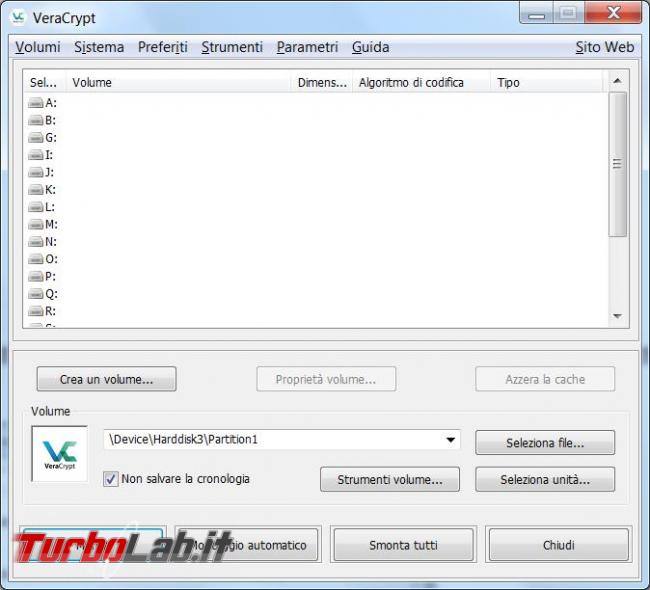This screenshot has height=590, width=650.
Task: Open 'Strumenti volume...' button
Action: pyautogui.click(x=390, y=480)
